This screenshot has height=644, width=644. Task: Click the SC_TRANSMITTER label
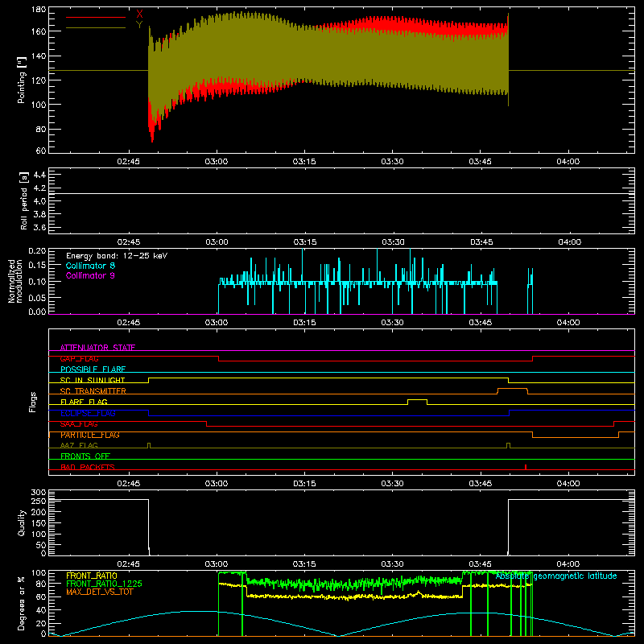click(x=93, y=391)
